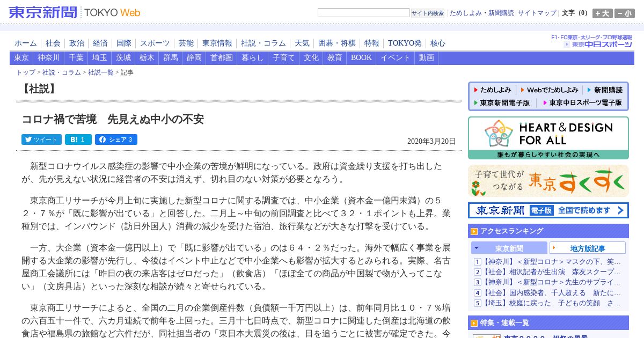The image size is (644, 338).
Task: Open the TOKYO発 menu item
Action: [405, 43]
